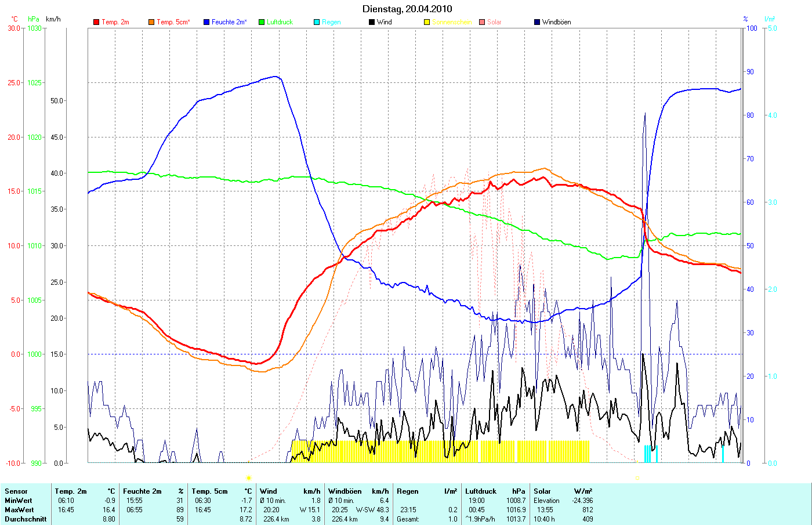
Task: Click the yellow Sonnenschein legend swatch
Action: coord(427,22)
